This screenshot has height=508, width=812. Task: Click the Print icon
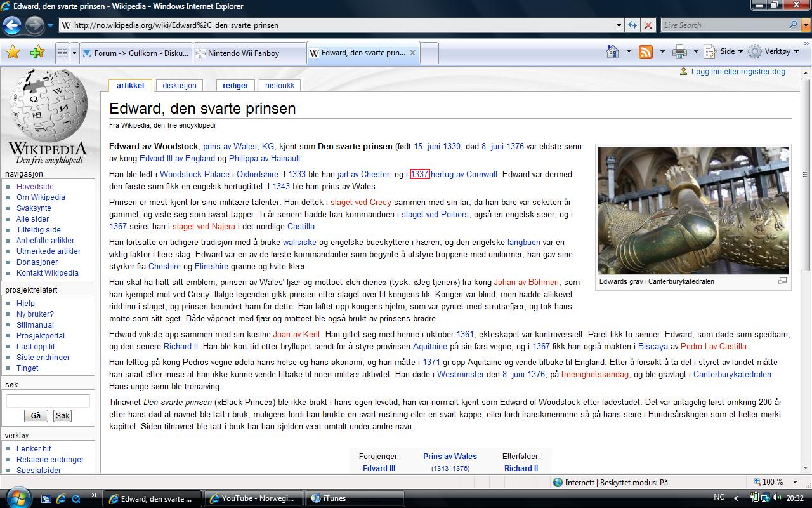[679, 51]
